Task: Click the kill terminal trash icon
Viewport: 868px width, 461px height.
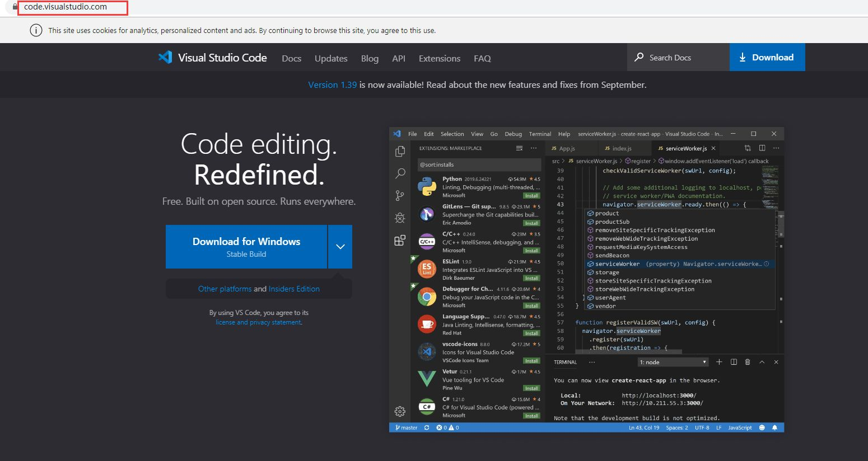Action: tap(748, 362)
